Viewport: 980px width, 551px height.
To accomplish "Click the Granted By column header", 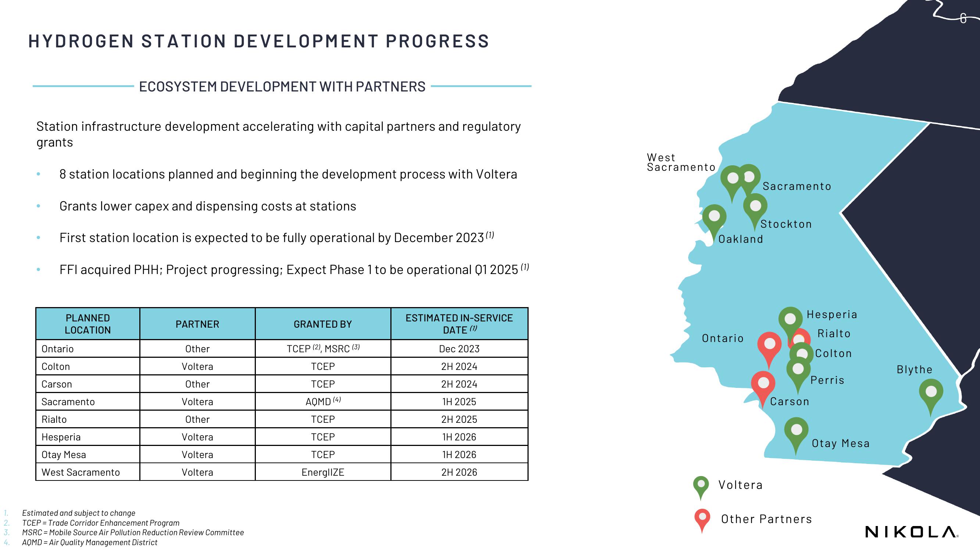I will click(x=323, y=324).
